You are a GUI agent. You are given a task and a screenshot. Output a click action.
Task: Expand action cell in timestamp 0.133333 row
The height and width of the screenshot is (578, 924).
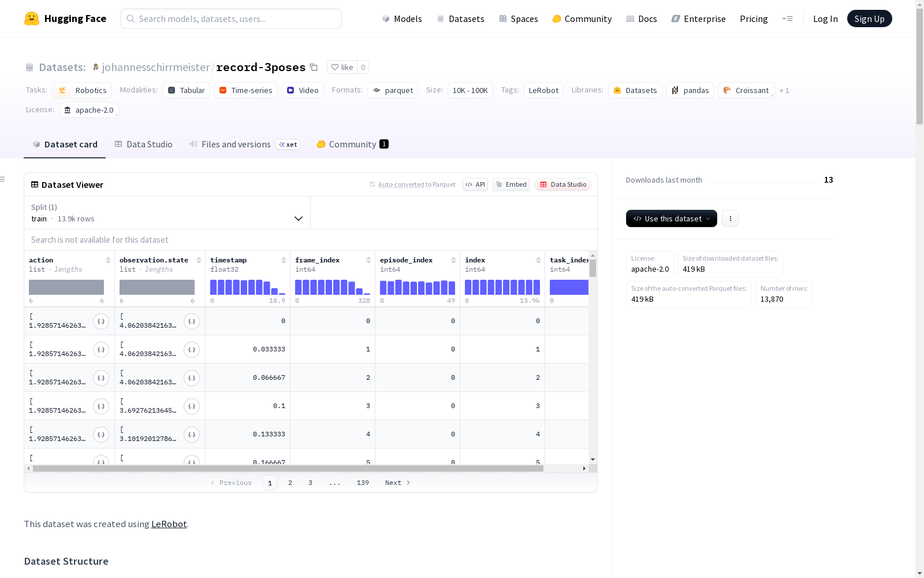coord(101,435)
